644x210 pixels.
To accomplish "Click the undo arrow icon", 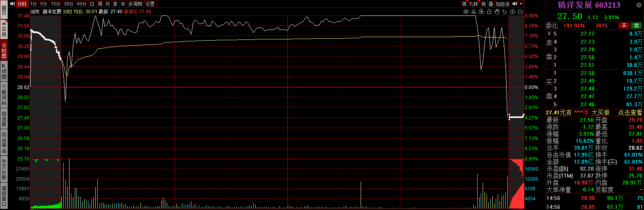I will (x=505, y=12).
